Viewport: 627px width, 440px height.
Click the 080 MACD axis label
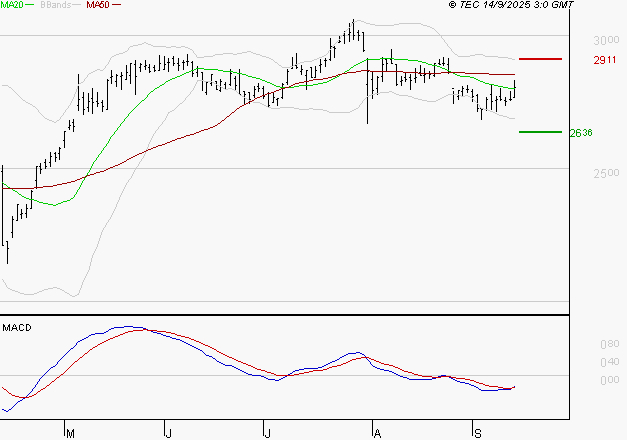pyautogui.click(x=610, y=344)
